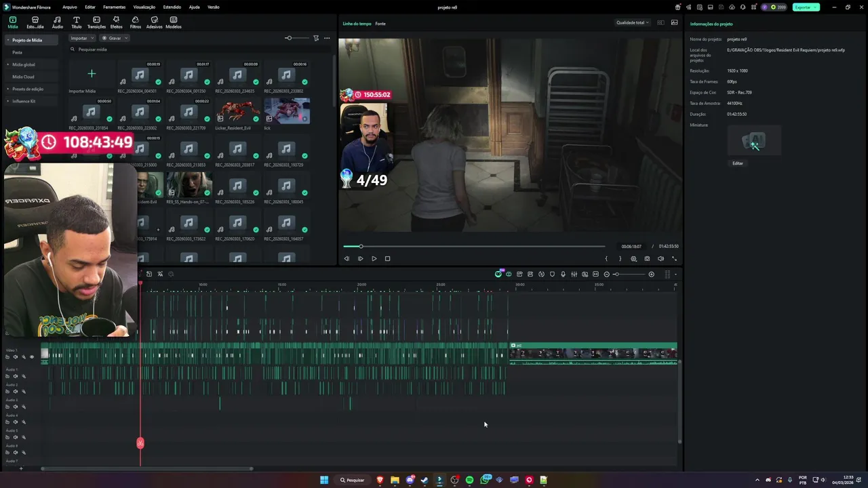The image size is (868, 488).
Task: Lock the Vídeo 1 track
Action: [7, 357]
